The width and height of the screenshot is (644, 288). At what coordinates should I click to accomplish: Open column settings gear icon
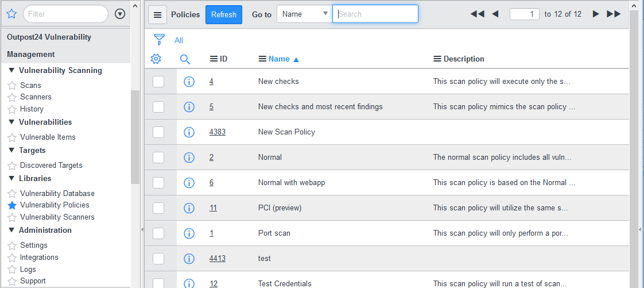coord(156,59)
